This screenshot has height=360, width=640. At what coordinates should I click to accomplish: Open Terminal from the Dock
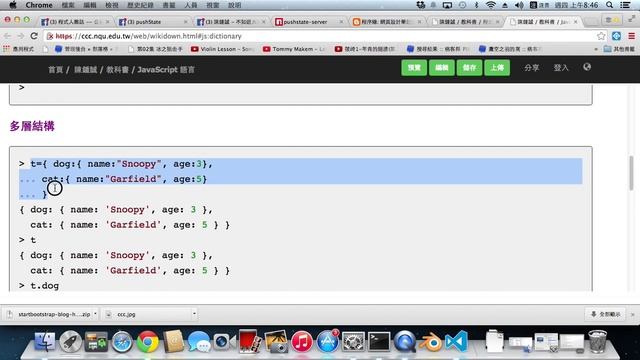379,341
